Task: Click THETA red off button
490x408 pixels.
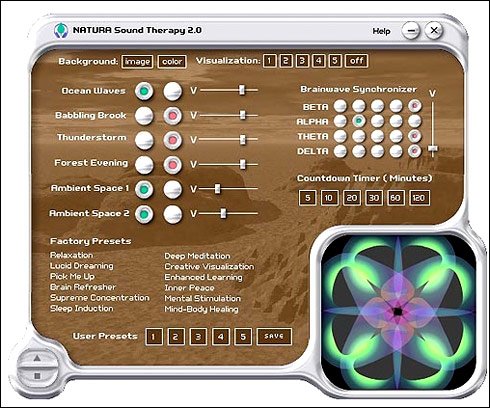Action: [415, 136]
